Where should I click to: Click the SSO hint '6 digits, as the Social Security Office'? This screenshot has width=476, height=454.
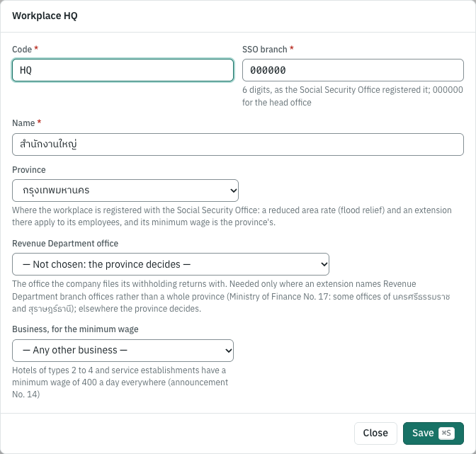click(x=353, y=96)
